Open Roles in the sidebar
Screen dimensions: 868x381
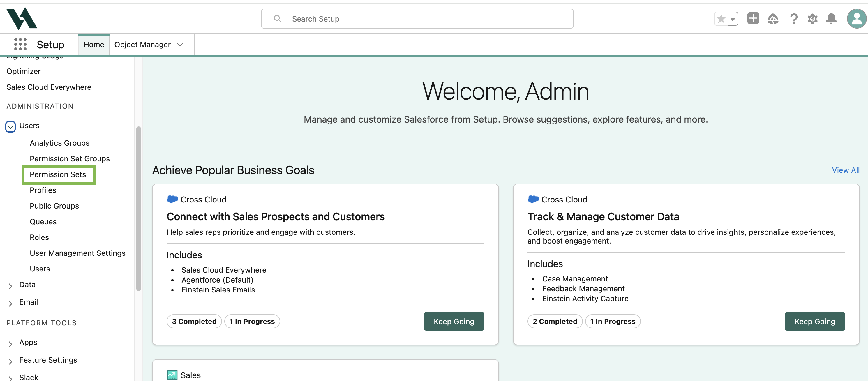coord(39,237)
